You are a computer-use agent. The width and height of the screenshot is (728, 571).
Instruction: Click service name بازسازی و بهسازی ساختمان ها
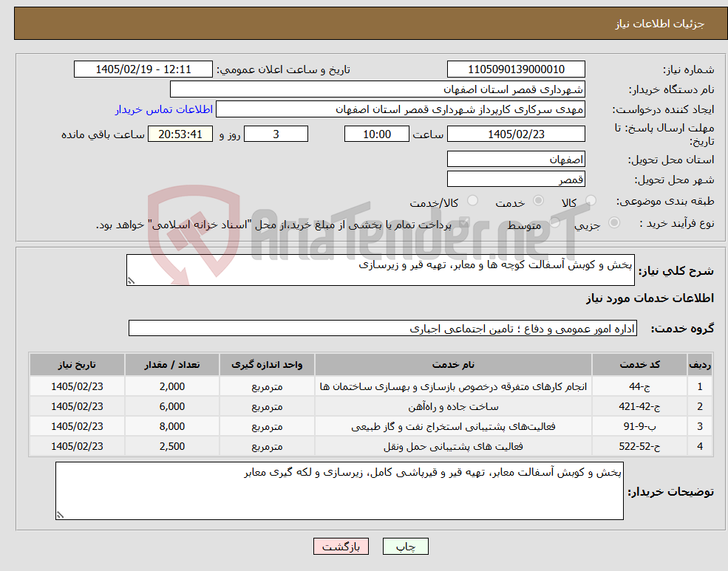[453, 387]
